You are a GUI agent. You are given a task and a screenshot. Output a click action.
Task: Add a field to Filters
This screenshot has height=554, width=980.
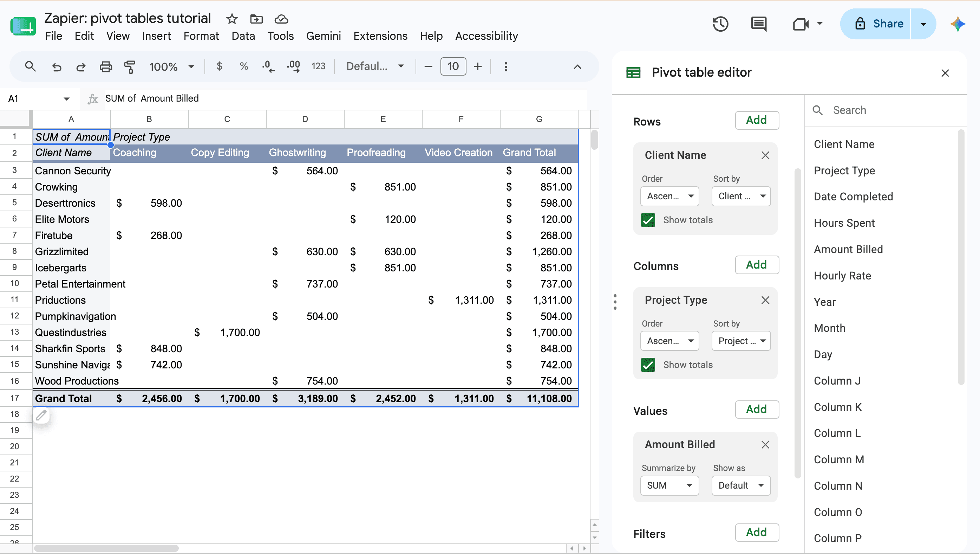pyautogui.click(x=757, y=532)
